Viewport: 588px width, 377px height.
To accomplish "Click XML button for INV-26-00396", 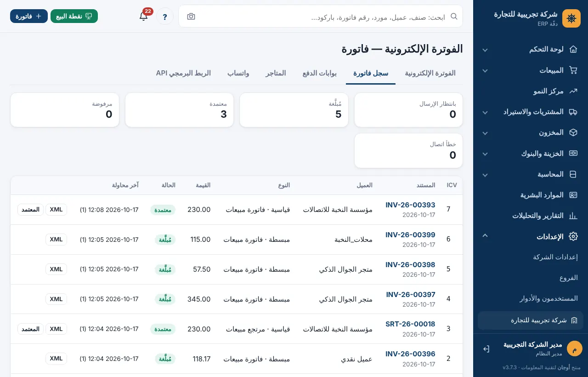I will coord(56,359).
